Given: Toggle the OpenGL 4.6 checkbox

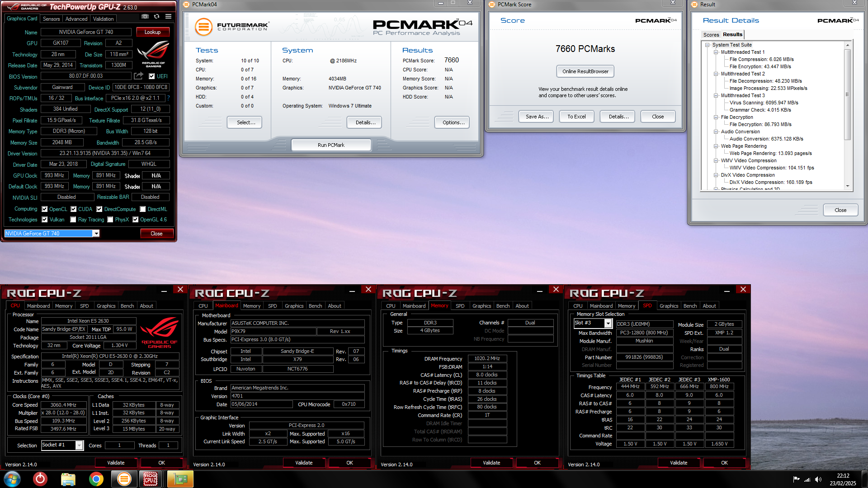Looking at the screenshot, I should (135, 220).
